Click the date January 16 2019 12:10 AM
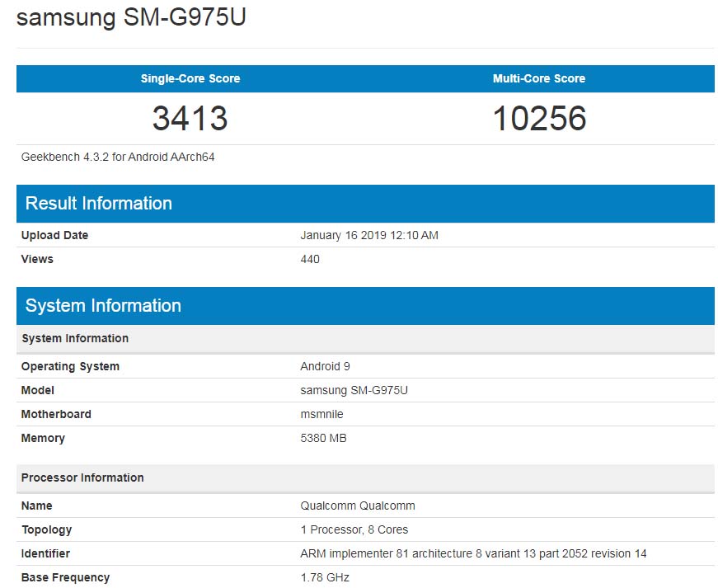The image size is (718, 588). [369, 235]
